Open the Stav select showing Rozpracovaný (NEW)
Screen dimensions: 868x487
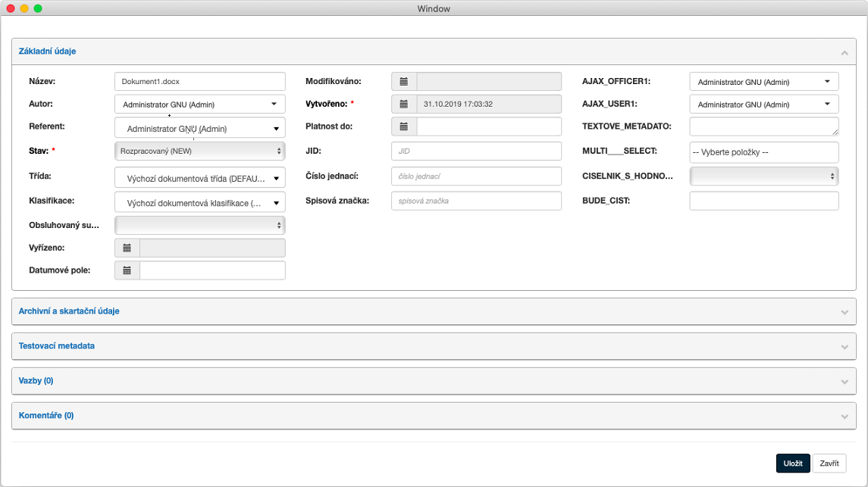pyautogui.click(x=199, y=151)
